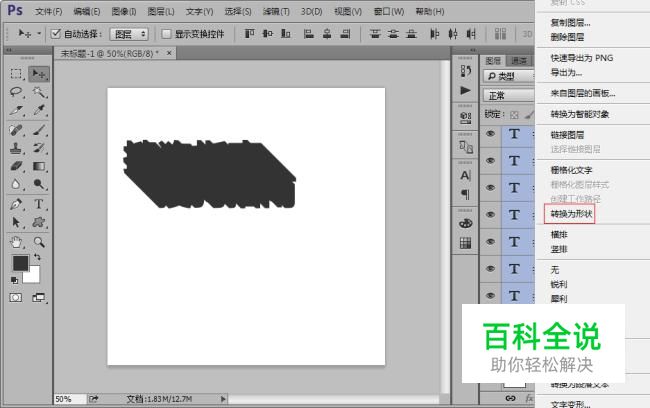Click the align top edges icon
This screenshot has height=408, width=650.
click(x=249, y=34)
